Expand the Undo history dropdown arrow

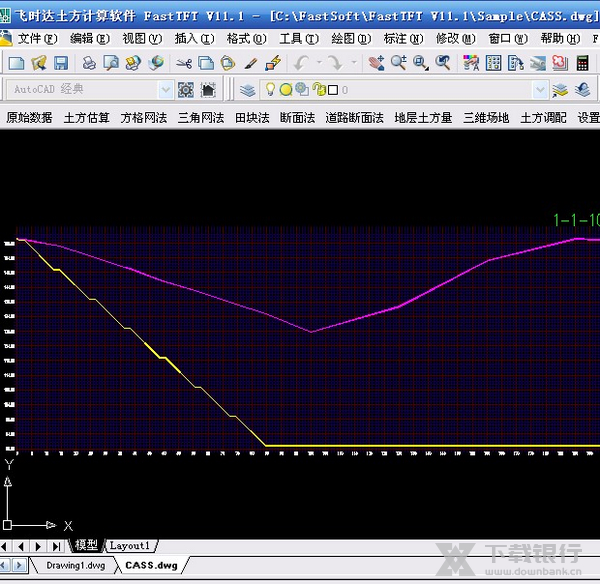tap(318, 63)
